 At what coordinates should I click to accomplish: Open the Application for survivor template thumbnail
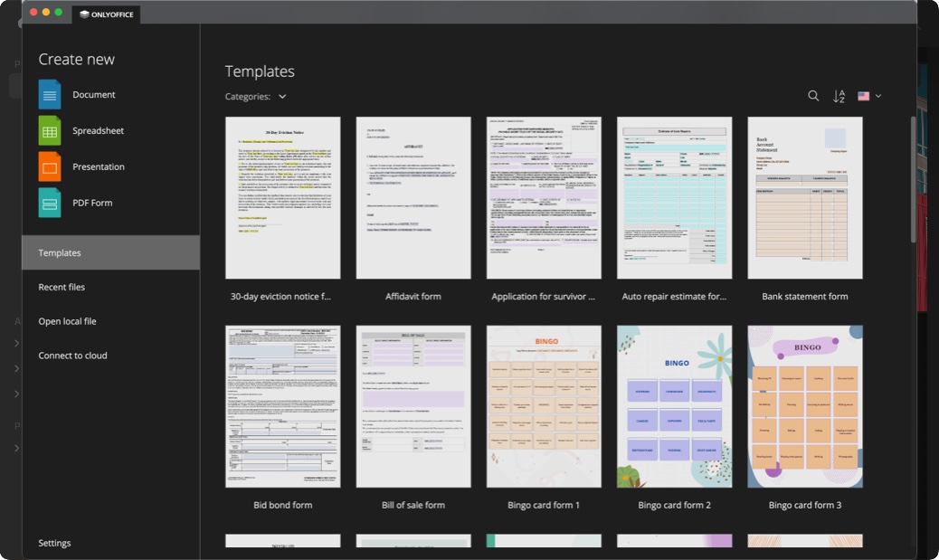tap(544, 197)
